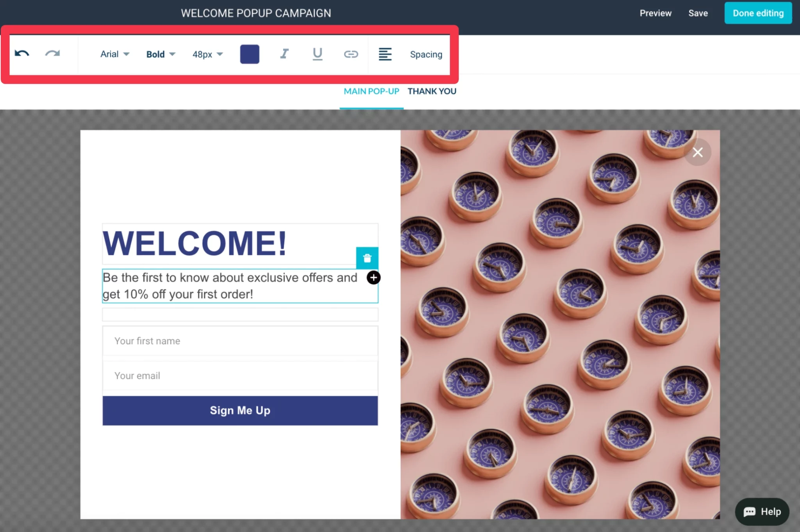Delete block with trash icon

(x=367, y=258)
